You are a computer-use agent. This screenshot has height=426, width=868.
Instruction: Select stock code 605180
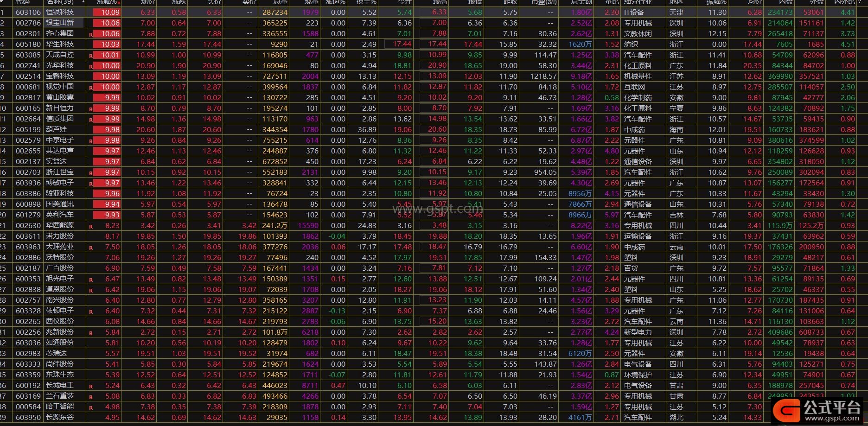click(28, 44)
